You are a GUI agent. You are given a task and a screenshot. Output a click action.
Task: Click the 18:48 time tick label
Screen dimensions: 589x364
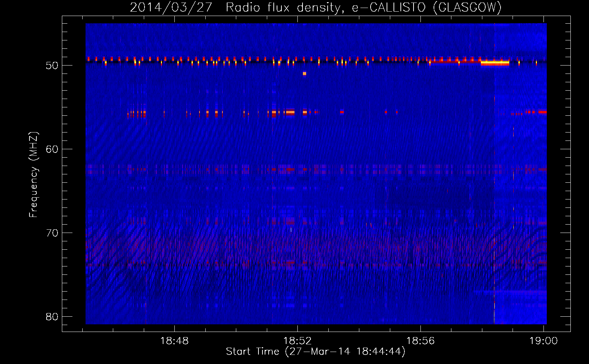click(x=175, y=341)
